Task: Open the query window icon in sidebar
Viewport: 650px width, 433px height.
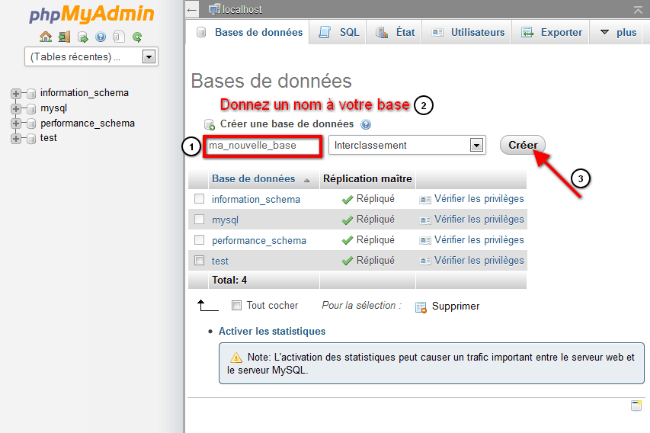Action: tap(83, 37)
